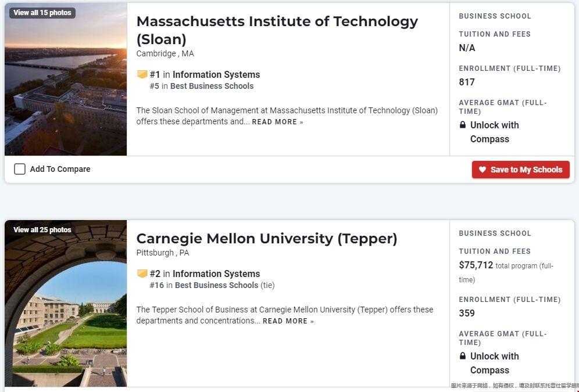Viewport: 579px width, 392px height.
Task: Click the lock icon in the MIT card
Action: pos(463,125)
